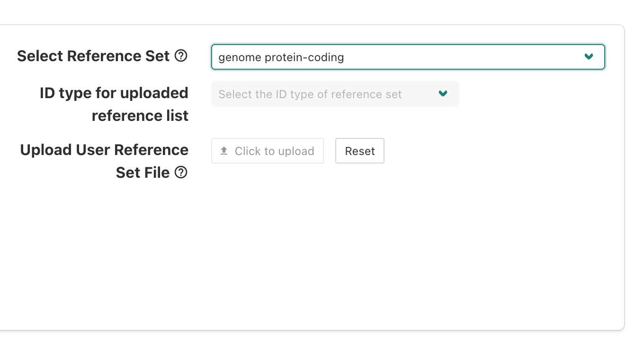Click help icon beside Upload User Reference Set File
Screen dimensions: 644x347
click(x=181, y=173)
